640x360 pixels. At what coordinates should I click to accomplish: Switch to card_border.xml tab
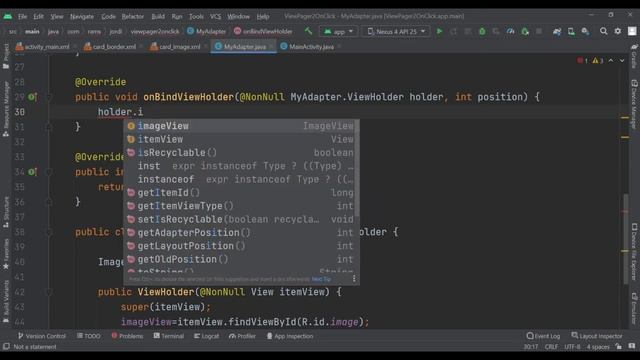pos(110,47)
